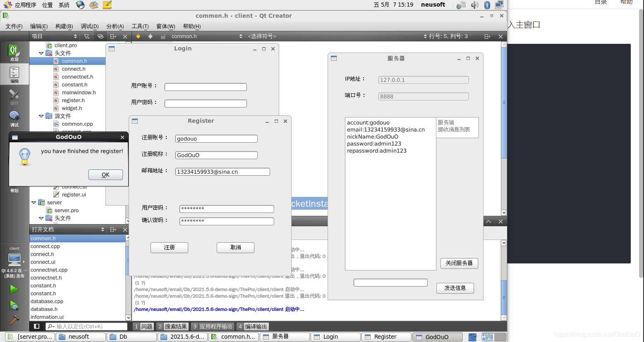This screenshot has width=644, height=342.
Task: Show the 编译输出 compile output tab
Action: pos(253,327)
